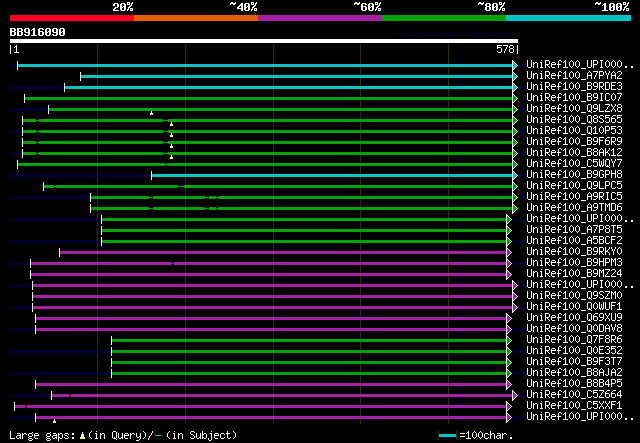Select the green ~80% identity legend bar

(x=443, y=18)
